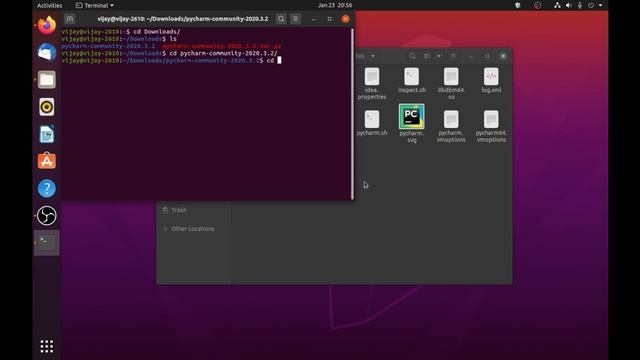Launch Thunderbird mail from the dock
The image size is (640, 360).
coord(47,53)
